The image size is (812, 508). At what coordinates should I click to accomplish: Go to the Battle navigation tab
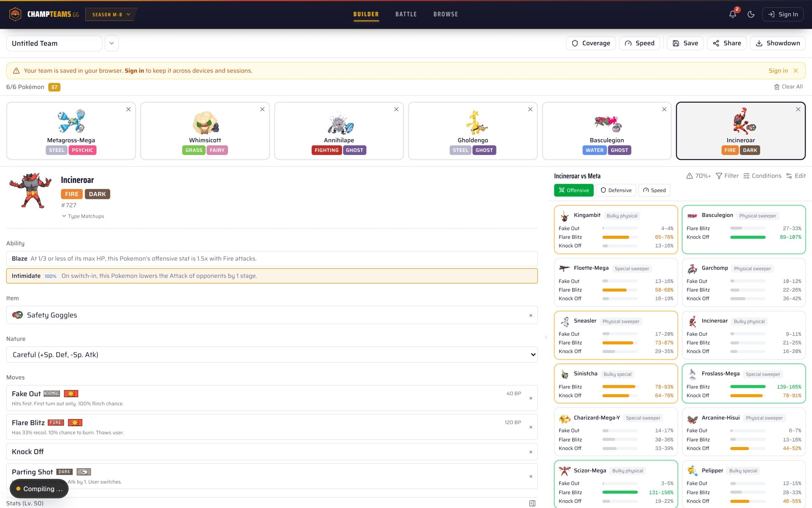406,14
